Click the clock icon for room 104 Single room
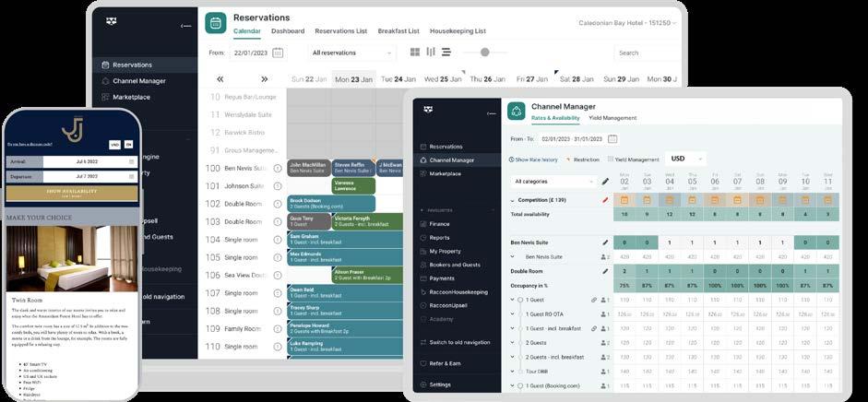 (278, 240)
